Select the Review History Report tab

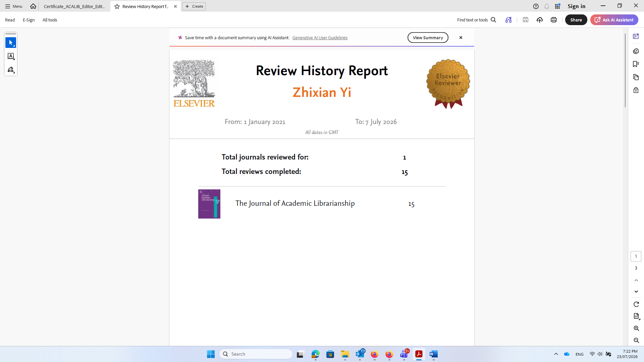coord(145,6)
